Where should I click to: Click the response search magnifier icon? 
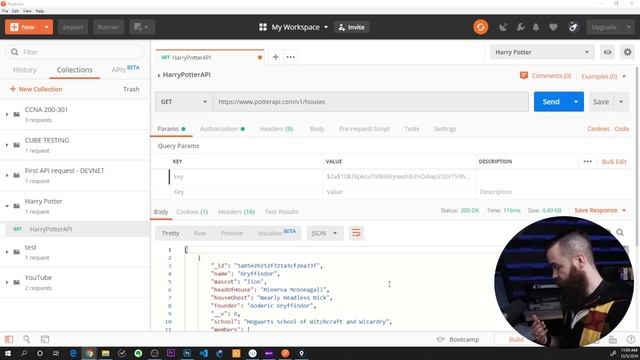coord(620,233)
